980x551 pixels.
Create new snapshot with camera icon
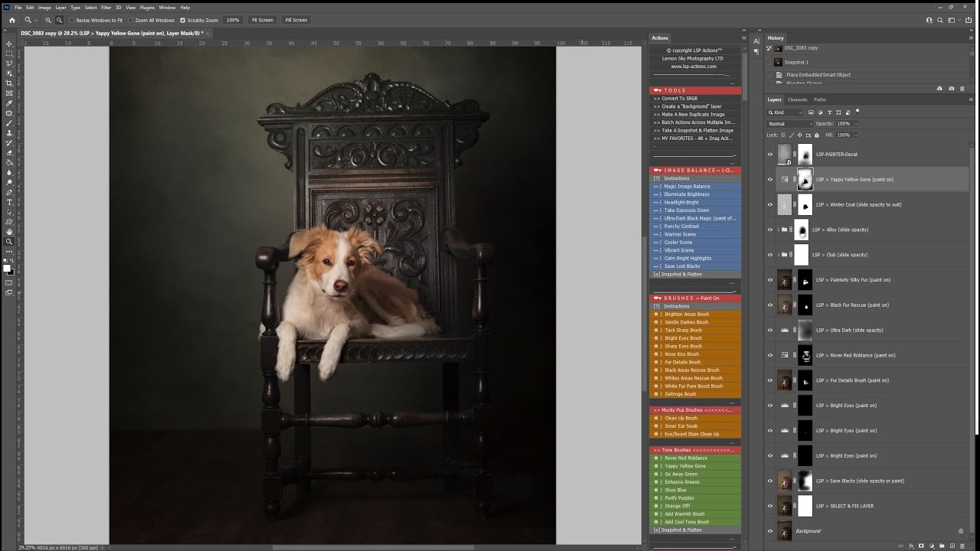951,89
